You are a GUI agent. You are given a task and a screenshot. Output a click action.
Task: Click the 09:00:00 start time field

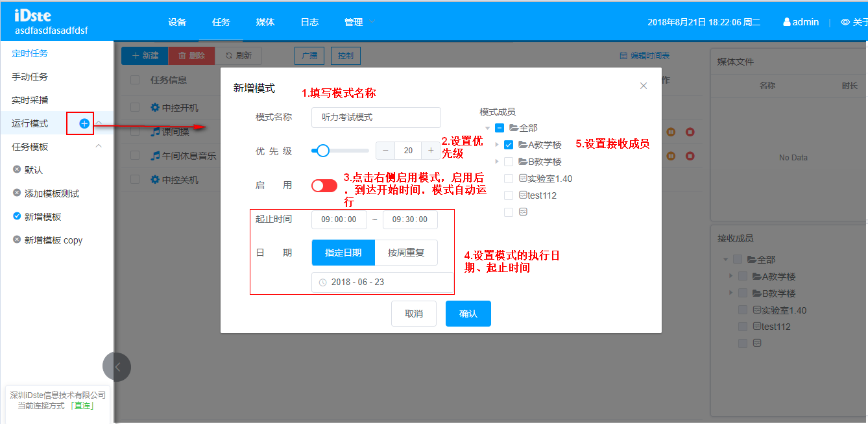[339, 219]
